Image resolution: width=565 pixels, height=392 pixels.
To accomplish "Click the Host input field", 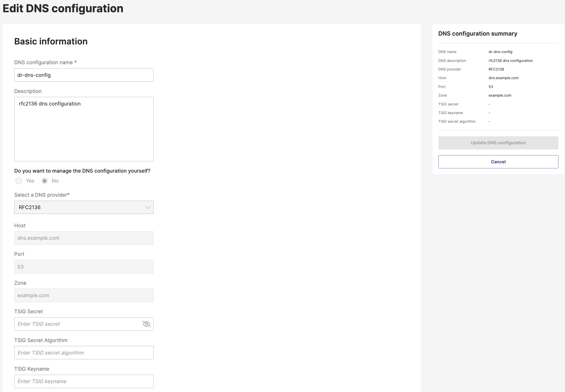I will click(x=84, y=238).
